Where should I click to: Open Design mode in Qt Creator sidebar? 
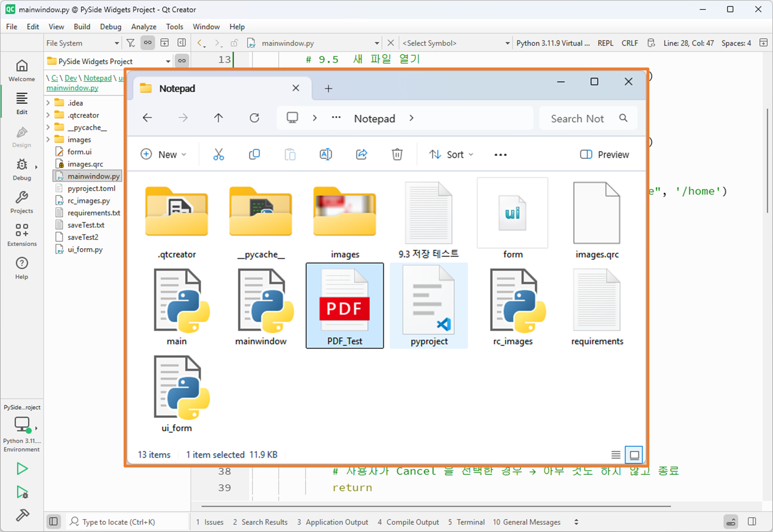pyautogui.click(x=22, y=136)
